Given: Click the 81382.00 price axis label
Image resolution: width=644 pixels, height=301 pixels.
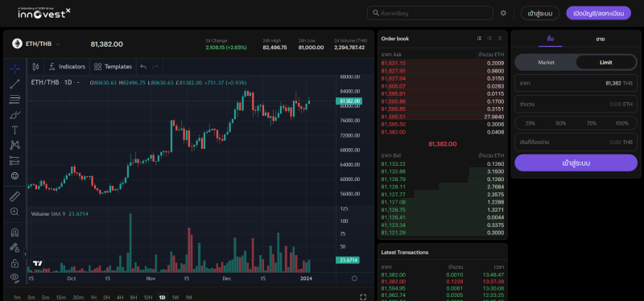Looking at the screenshot, I should [349, 101].
